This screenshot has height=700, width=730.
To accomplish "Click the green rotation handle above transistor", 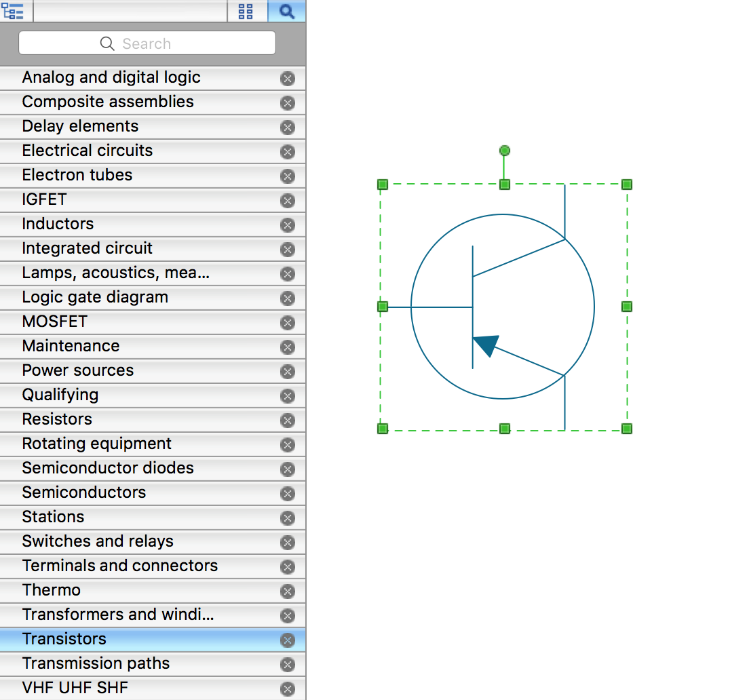I will 504,151.
